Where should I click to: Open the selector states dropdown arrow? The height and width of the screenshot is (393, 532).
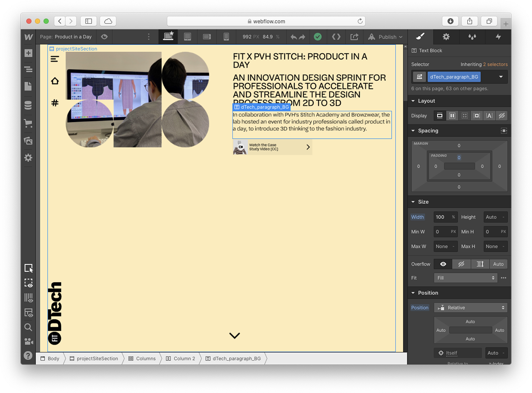pyautogui.click(x=501, y=77)
